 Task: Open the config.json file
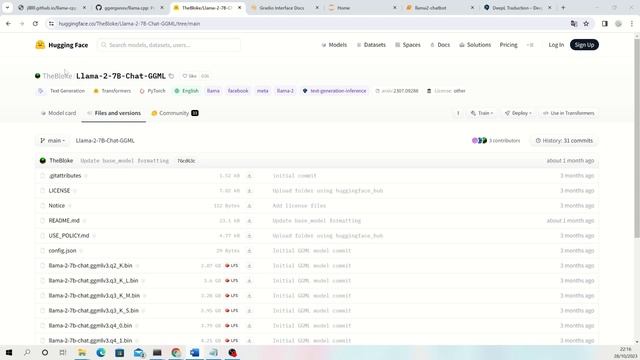click(x=62, y=251)
